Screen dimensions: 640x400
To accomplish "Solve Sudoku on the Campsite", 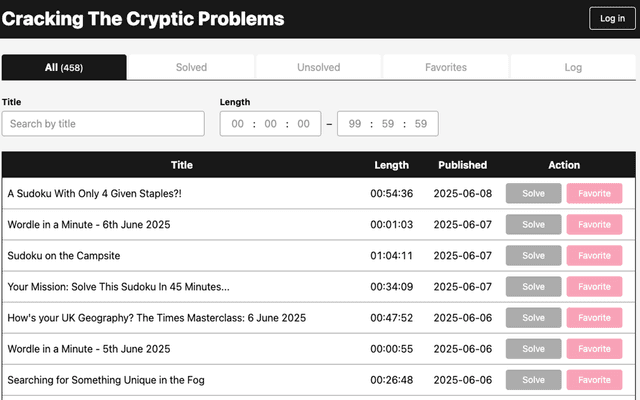I will tap(533, 256).
